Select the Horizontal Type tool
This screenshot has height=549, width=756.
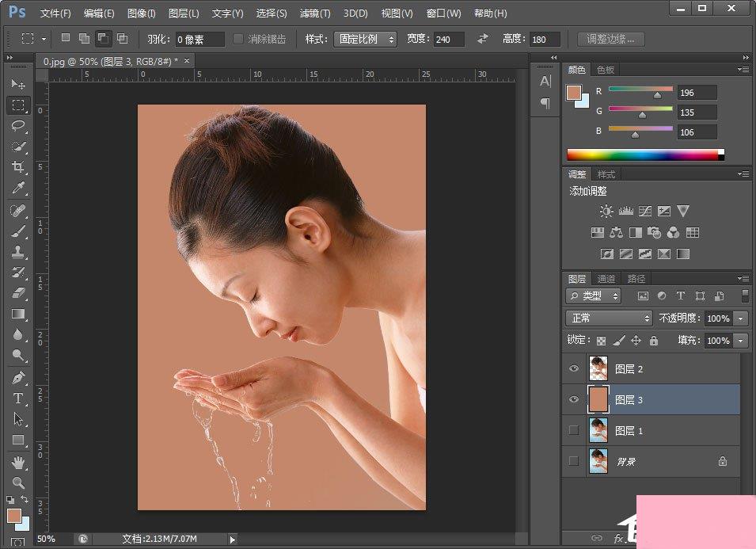18,398
